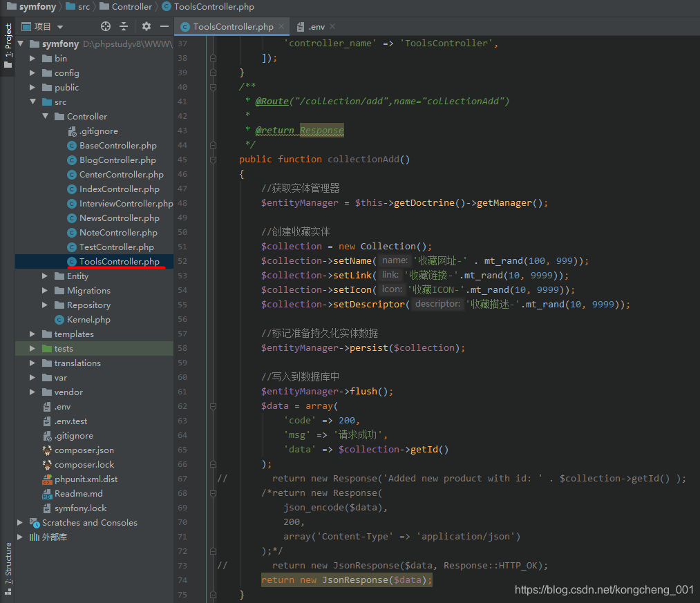Click Controller in the breadcrumb path

coord(126,7)
